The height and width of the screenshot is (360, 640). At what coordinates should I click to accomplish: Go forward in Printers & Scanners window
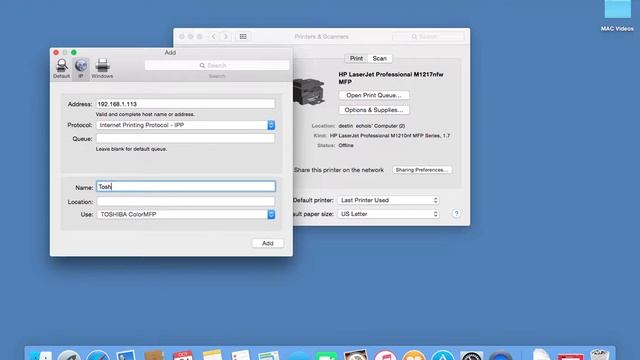tap(226, 36)
